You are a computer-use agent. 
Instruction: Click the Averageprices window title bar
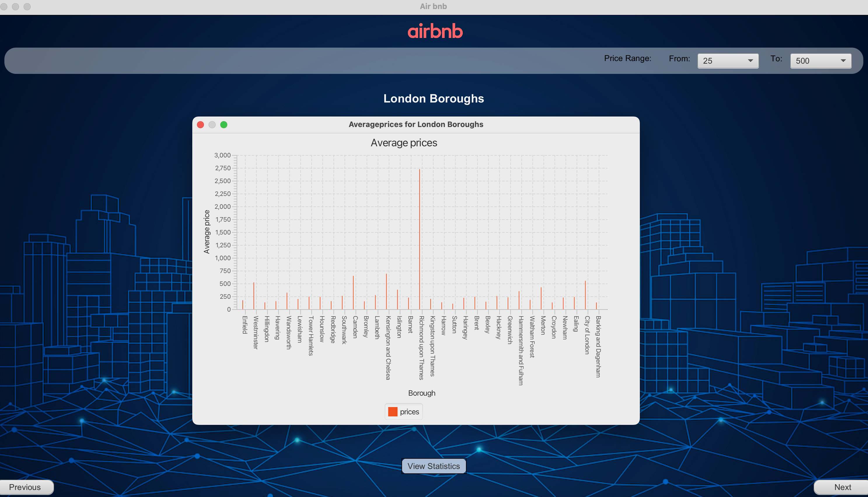pyautogui.click(x=416, y=125)
